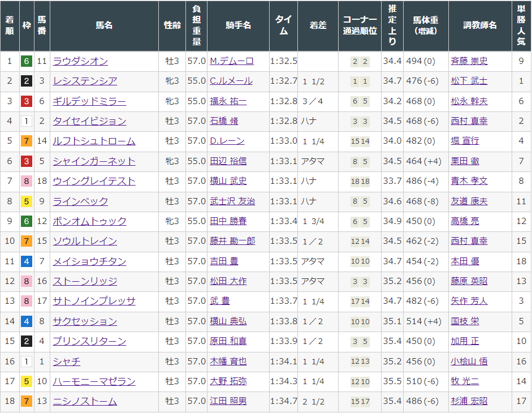Open trainer link 栗田 徹
Viewport: 532px width, 413px height.
coord(465,161)
